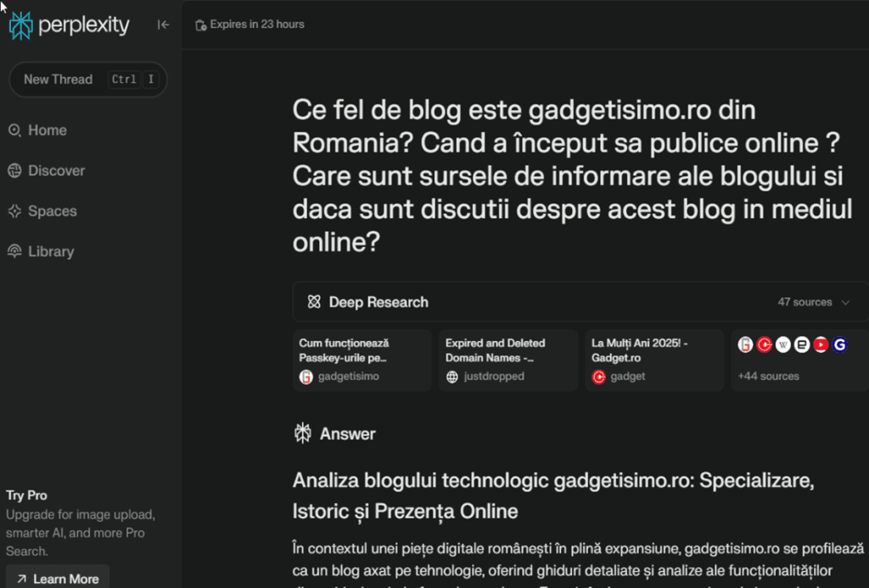Click the question title 'Ce fel de blog este'
This screenshot has width=869, height=588.
click(572, 176)
